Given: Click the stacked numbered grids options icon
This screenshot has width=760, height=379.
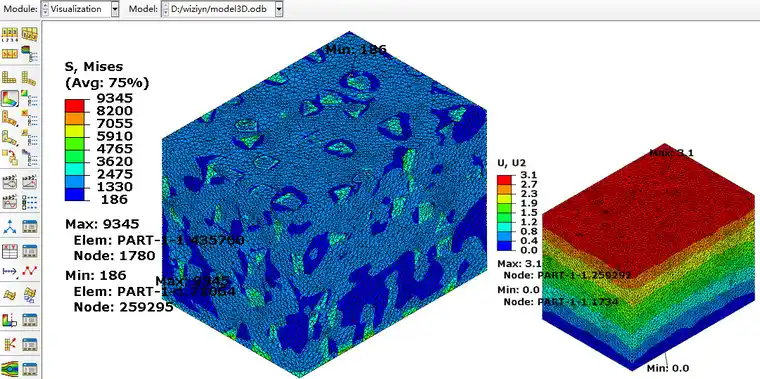Looking at the screenshot, I should coord(30,35).
